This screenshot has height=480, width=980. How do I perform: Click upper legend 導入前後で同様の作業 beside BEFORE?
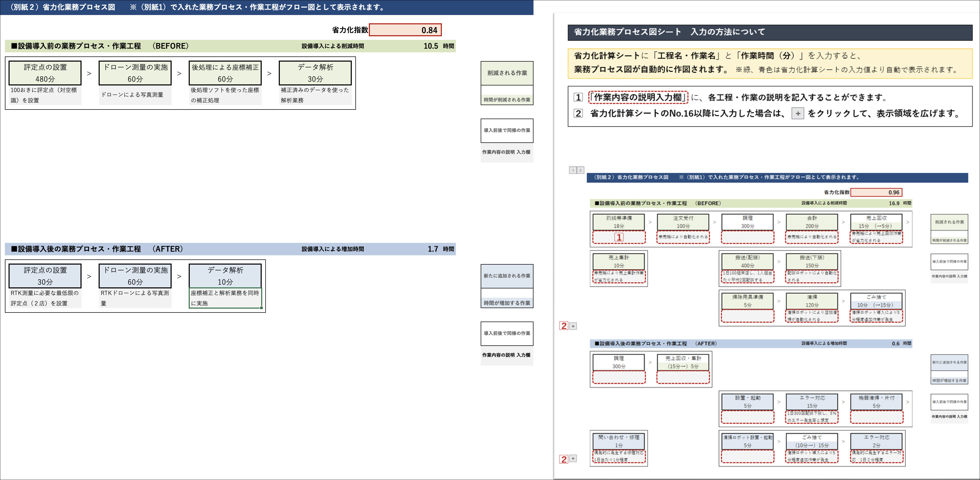(507, 130)
